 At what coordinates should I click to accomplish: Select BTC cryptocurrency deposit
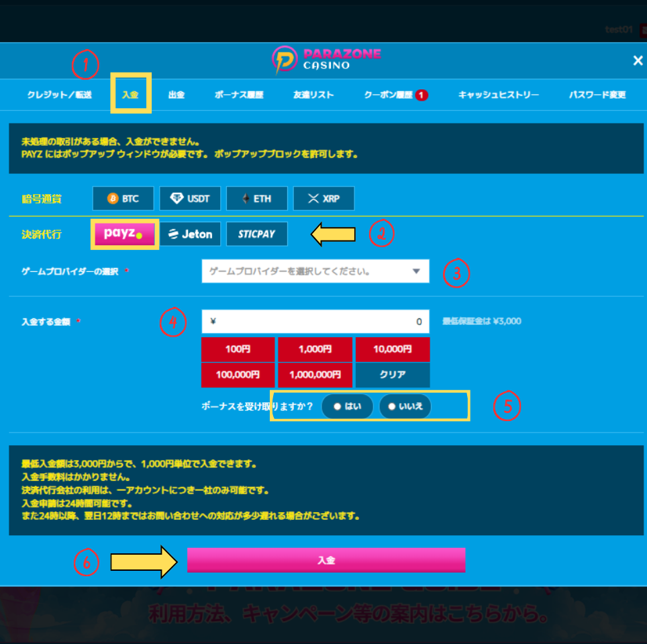click(x=123, y=199)
